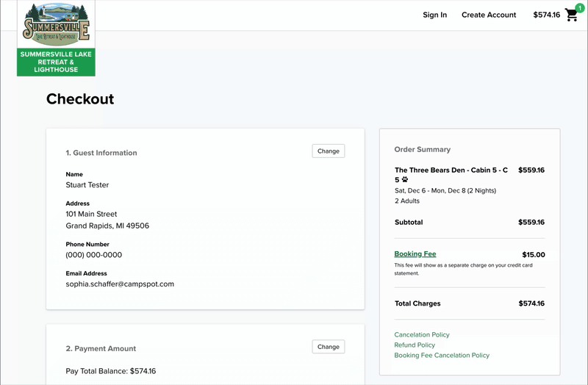View the Cancelation Policy
This screenshot has height=385, width=588.
point(422,335)
